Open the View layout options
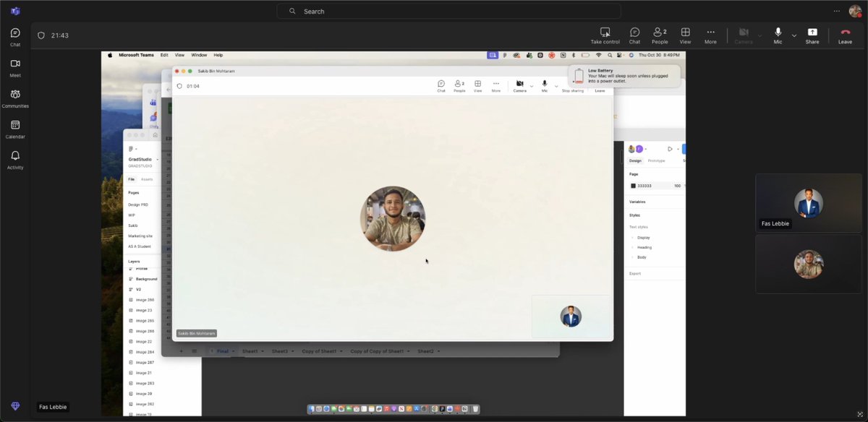This screenshot has height=422, width=868. coord(685,35)
